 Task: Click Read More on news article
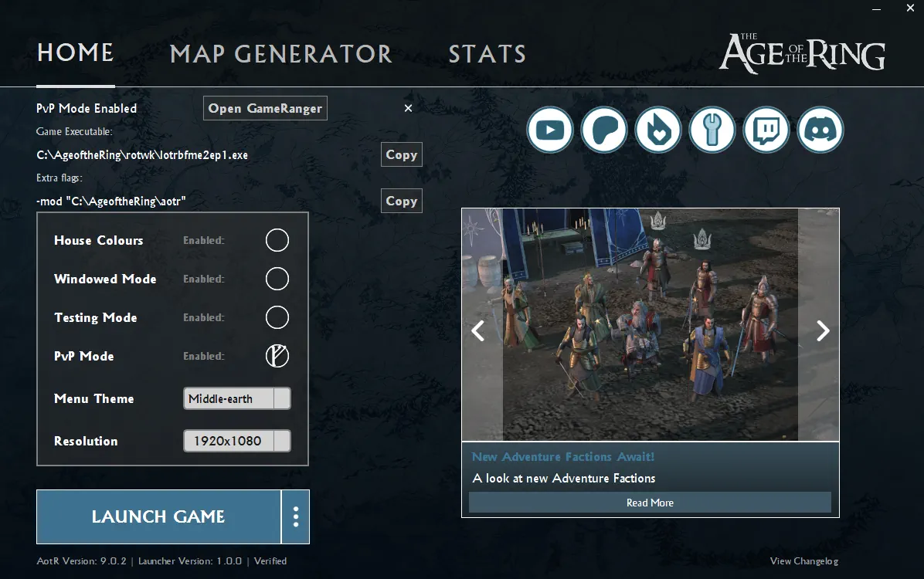(x=650, y=503)
